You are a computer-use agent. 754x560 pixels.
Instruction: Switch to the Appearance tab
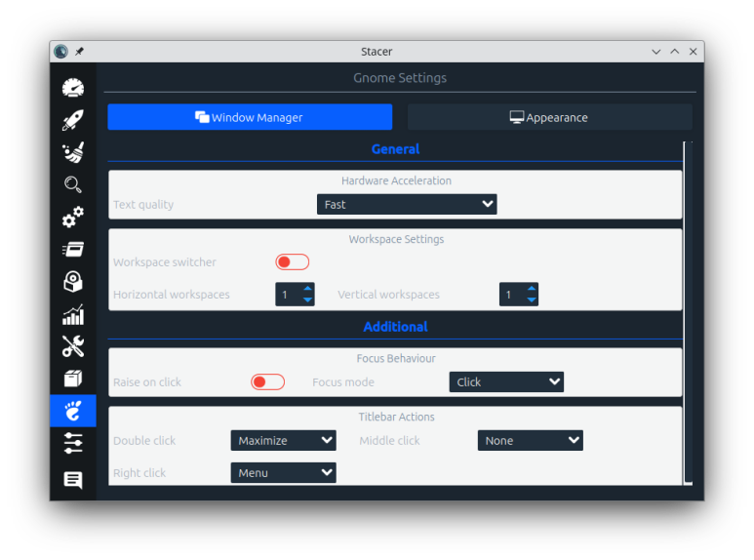(x=549, y=117)
